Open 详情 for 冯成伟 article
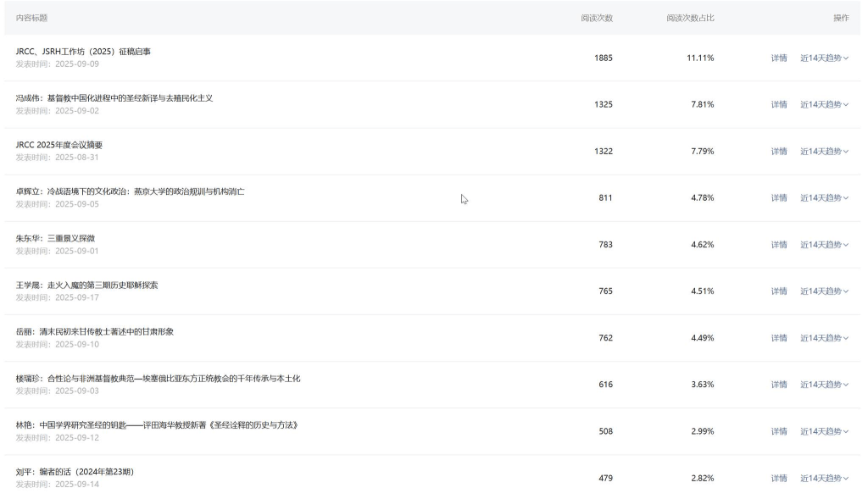 778,104
